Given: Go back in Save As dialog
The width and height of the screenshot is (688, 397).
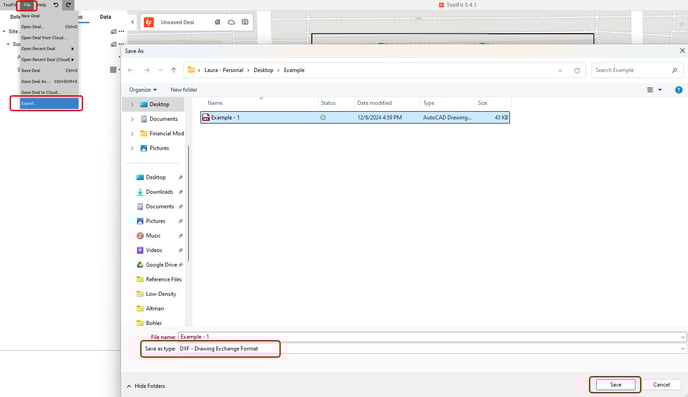Looking at the screenshot, I should point(131,70).
